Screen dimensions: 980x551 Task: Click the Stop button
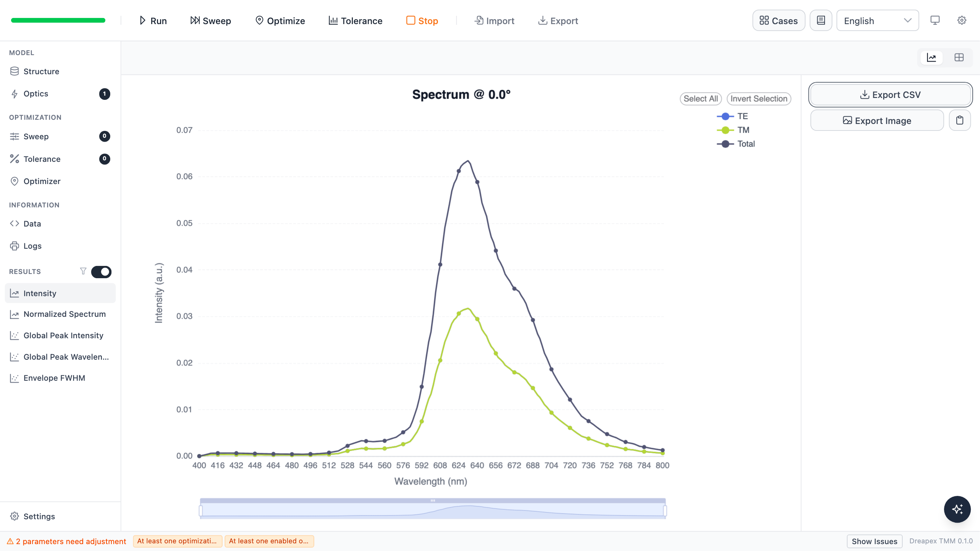pyautogui.click(x=422, y=21)
